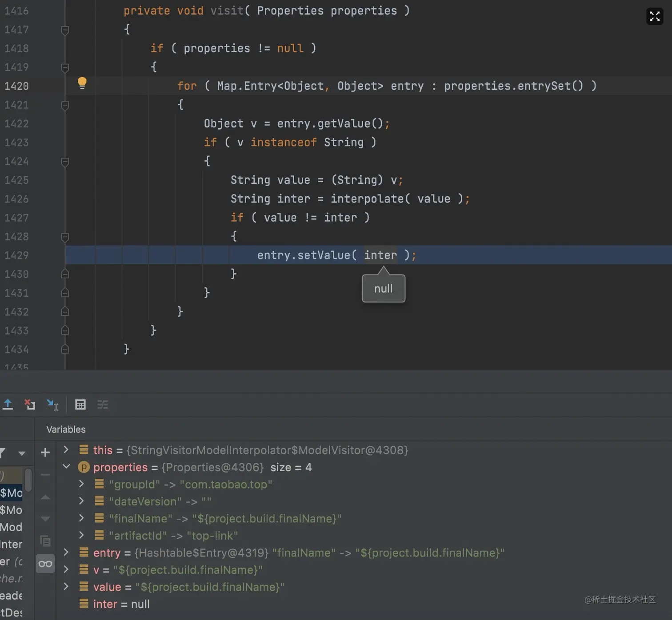Viewport: 672px width, 620px height.
Task: Click the exit fullscreen image icon
Action: [655, 16]
